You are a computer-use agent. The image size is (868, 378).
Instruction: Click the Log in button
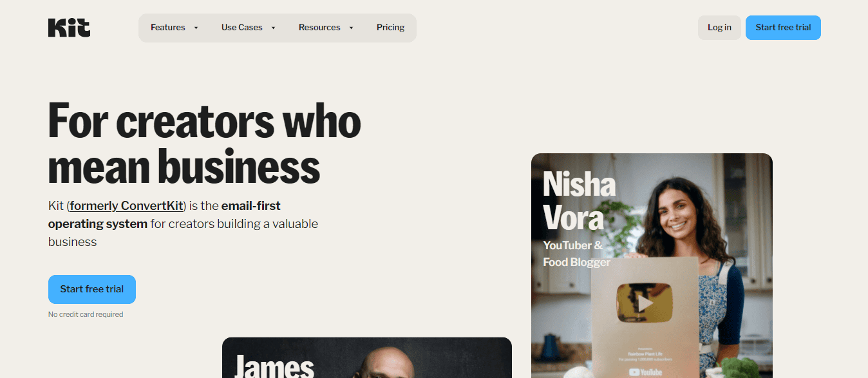[x=719, y=28]
